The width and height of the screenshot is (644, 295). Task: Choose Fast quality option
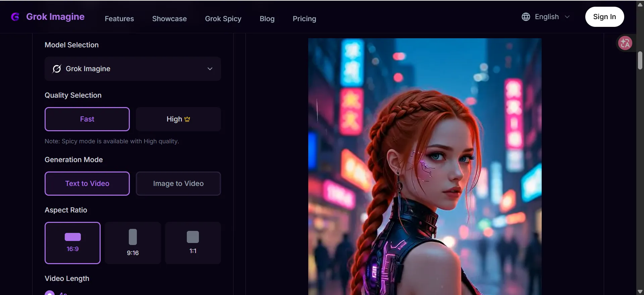pyautogui.click(x=87, y=119)
